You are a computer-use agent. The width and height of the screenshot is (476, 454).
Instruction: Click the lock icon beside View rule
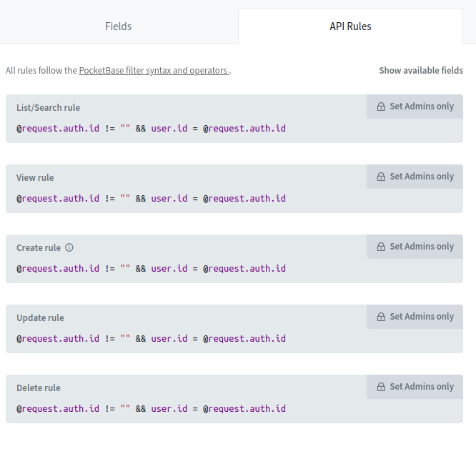coord(381,177)
